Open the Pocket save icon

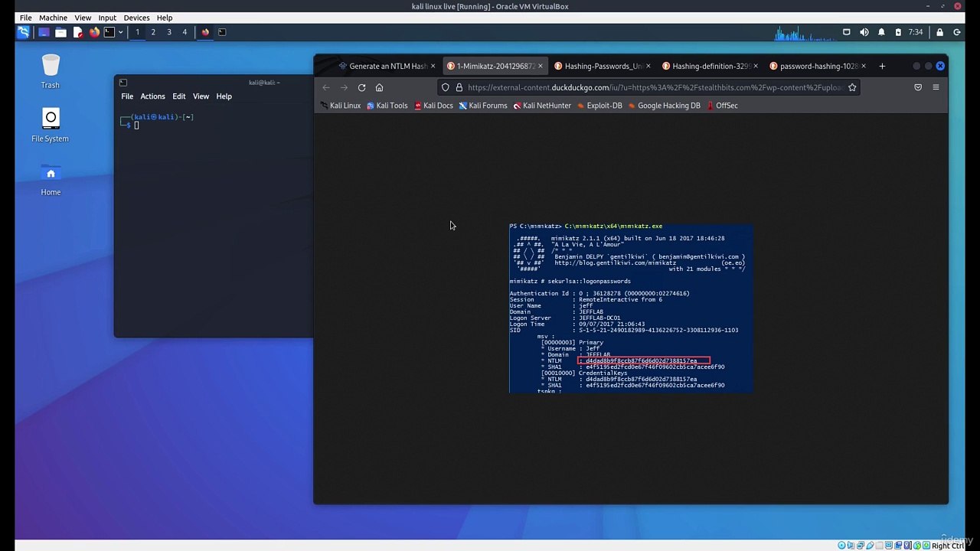pos(918,87)
